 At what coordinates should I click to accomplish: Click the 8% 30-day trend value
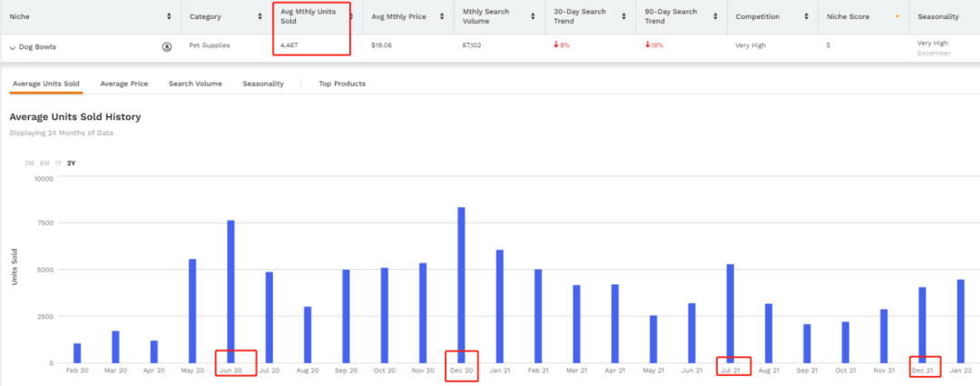point(562,45)
